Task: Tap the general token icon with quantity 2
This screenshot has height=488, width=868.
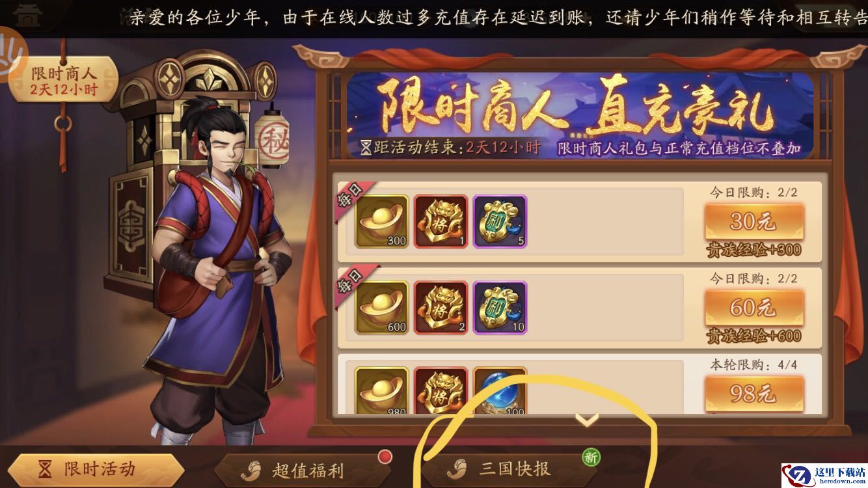Action: [441, 308]
